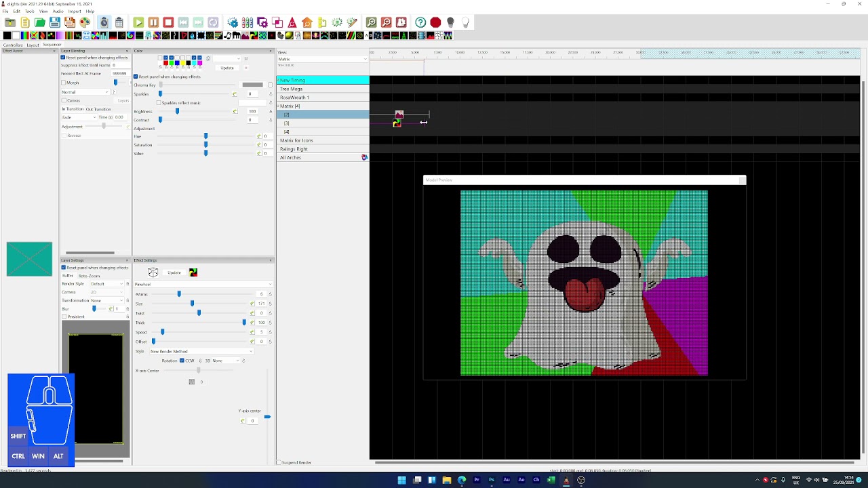Open the 3D None dropdown
Viewport: 868px width, 488px height.
point(226,361)
